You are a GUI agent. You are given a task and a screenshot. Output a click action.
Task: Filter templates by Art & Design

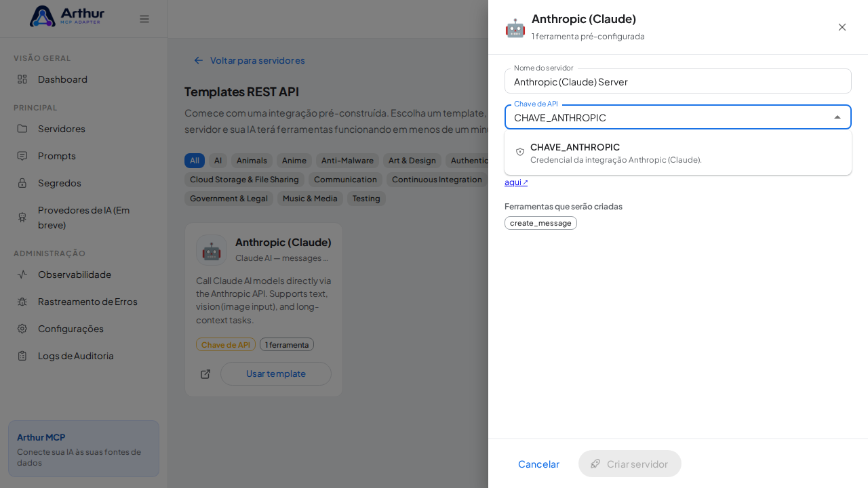click(x=412, y=161)
